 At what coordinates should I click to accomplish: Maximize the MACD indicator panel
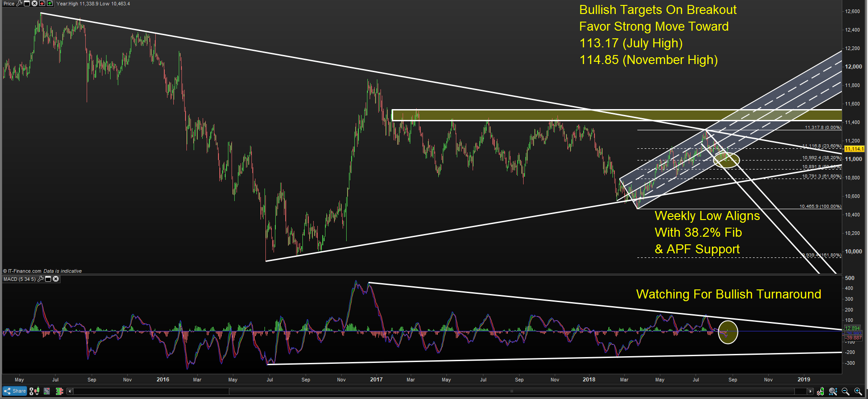[48, 279]
